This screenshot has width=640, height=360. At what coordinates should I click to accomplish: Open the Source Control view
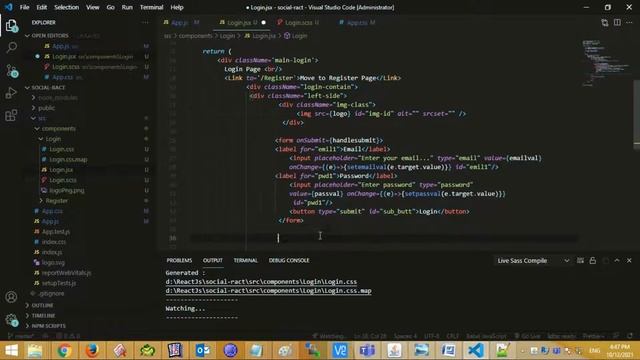click(11, 71)
